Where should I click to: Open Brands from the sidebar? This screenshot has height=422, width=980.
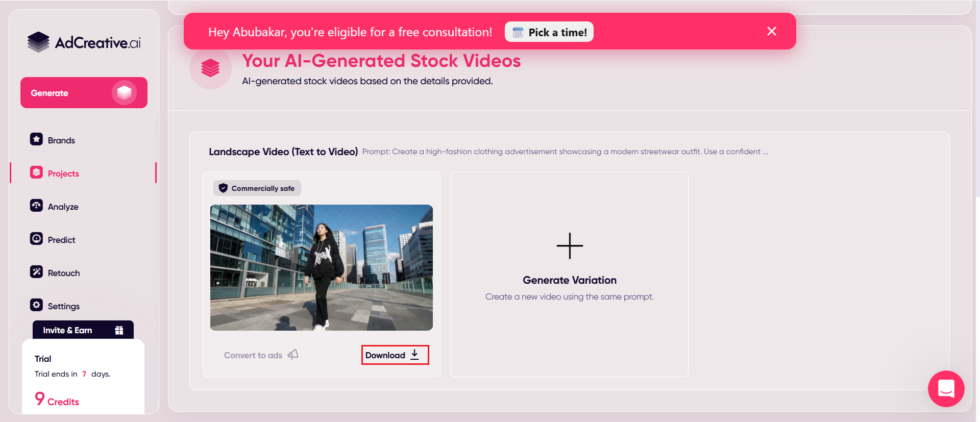tap(61, 140)
